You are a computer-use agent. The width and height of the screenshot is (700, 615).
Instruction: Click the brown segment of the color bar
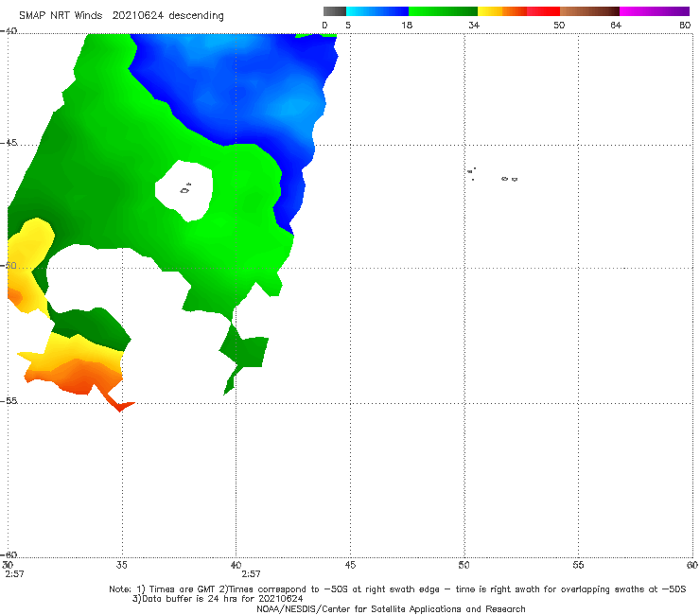(589, 11)
